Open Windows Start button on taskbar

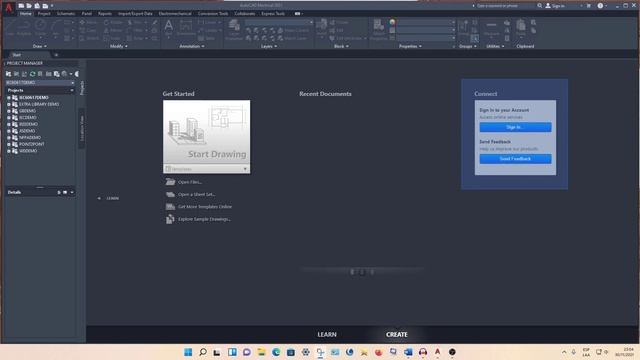point(188,352)
